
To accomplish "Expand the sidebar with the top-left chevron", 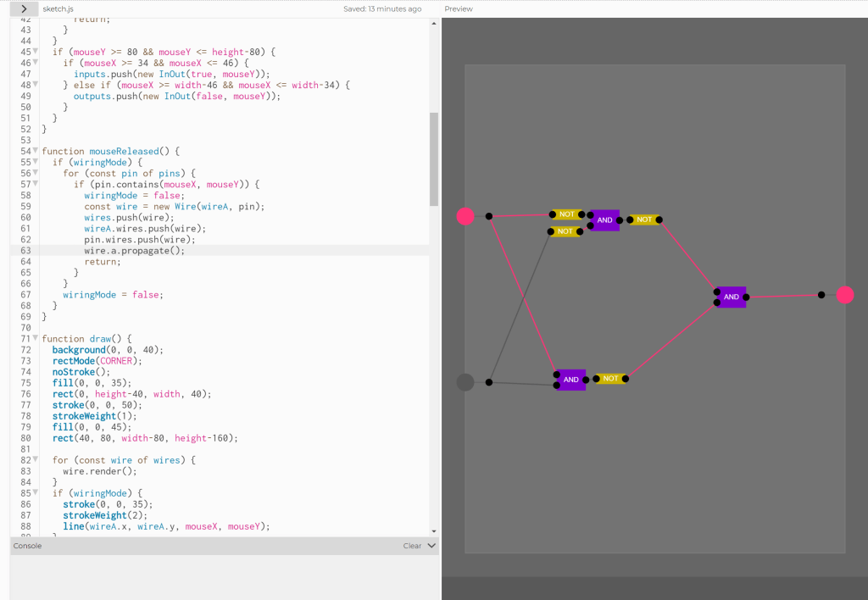I will 24,8.
